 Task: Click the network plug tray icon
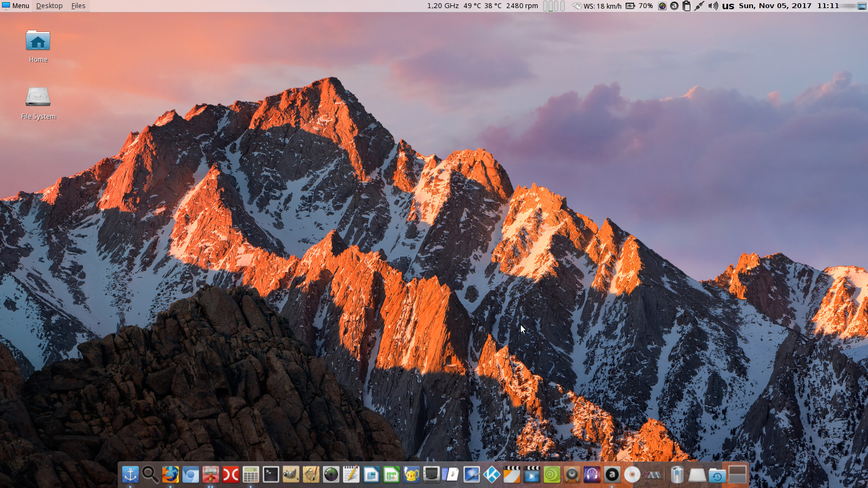(699, 6)
